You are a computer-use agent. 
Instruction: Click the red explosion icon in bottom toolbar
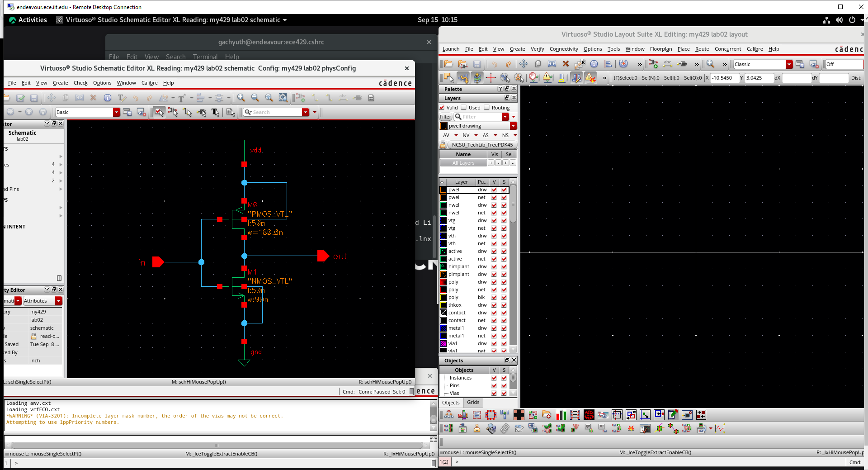[631, 428]
